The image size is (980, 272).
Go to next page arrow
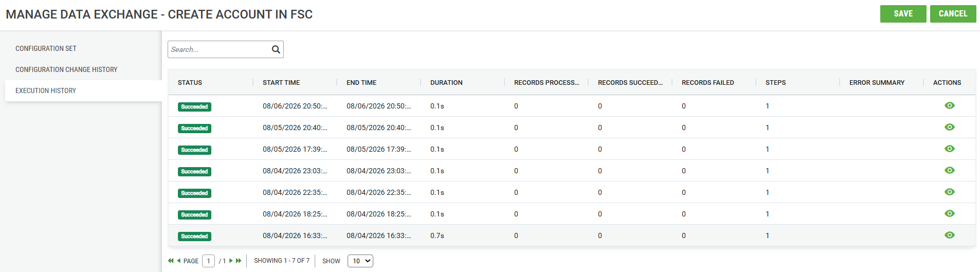click(x=231, y=261)
